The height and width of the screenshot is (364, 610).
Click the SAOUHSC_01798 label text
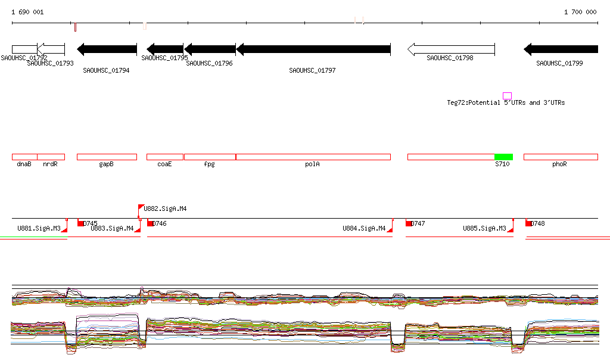(x=450, y=58)
